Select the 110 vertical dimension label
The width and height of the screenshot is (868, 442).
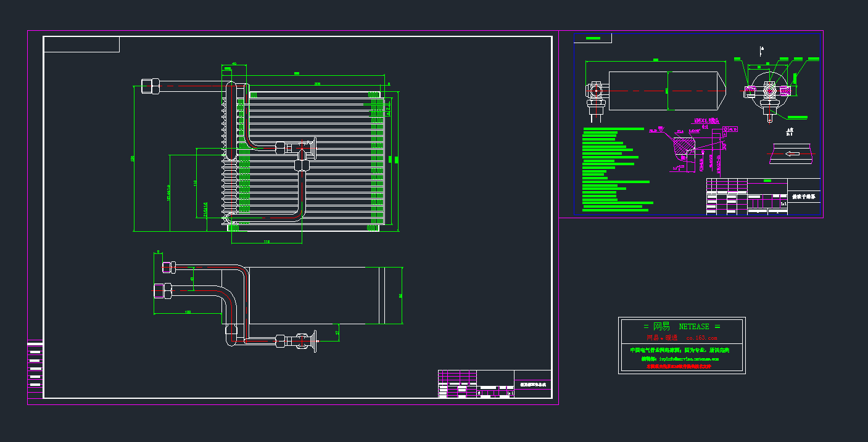point(195,183)
